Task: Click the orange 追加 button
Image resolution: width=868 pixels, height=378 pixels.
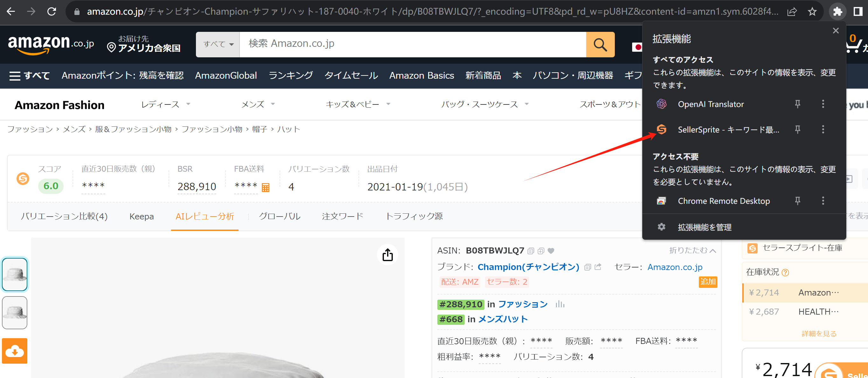Action: 708,282
